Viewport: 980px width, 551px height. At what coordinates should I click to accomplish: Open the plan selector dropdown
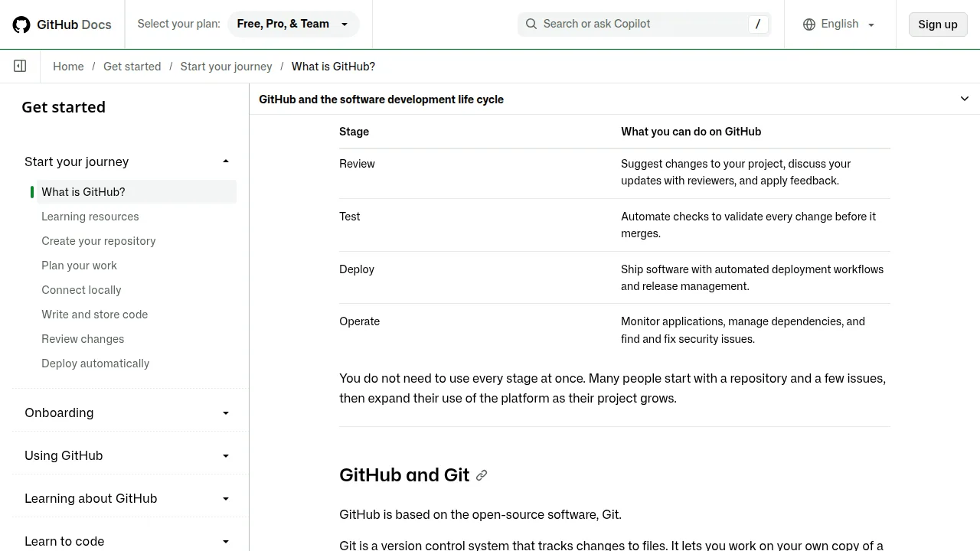(x=293, y=24)
